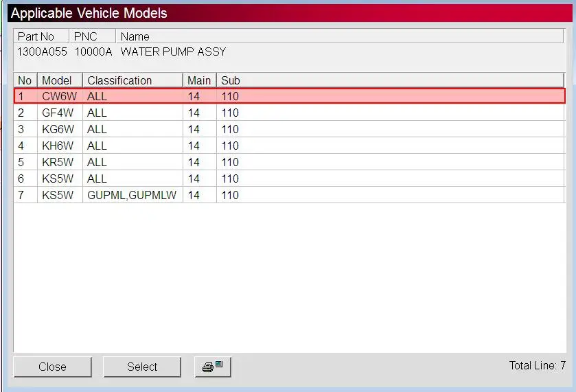Select the CW6W model row
The image size is (576, 392).
pyautogui.click(x=289, y=96)
